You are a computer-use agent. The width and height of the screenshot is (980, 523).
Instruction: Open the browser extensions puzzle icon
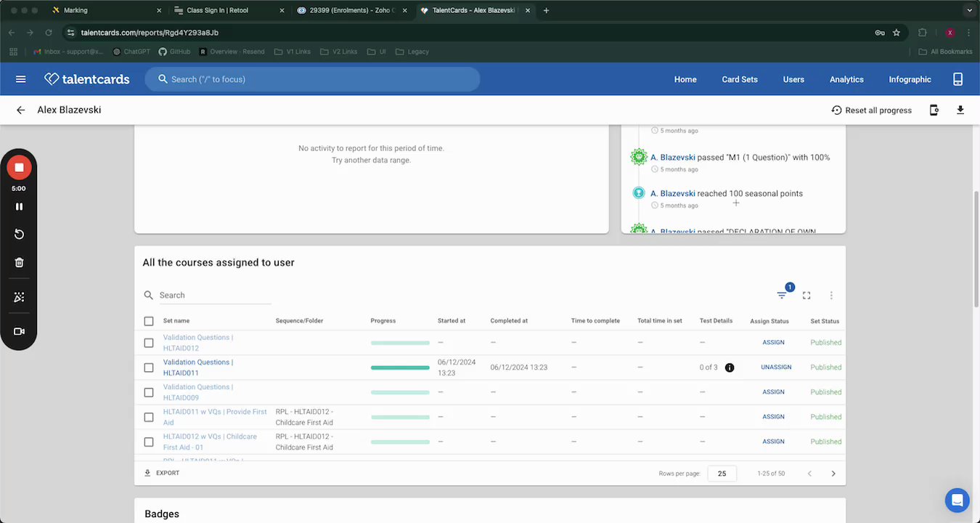923,33
